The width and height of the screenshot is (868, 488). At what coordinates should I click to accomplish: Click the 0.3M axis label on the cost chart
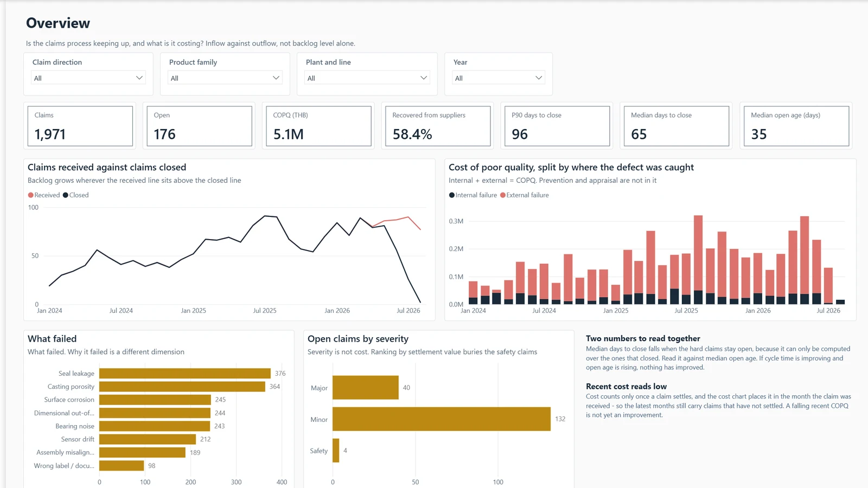[x=456, y=221]
